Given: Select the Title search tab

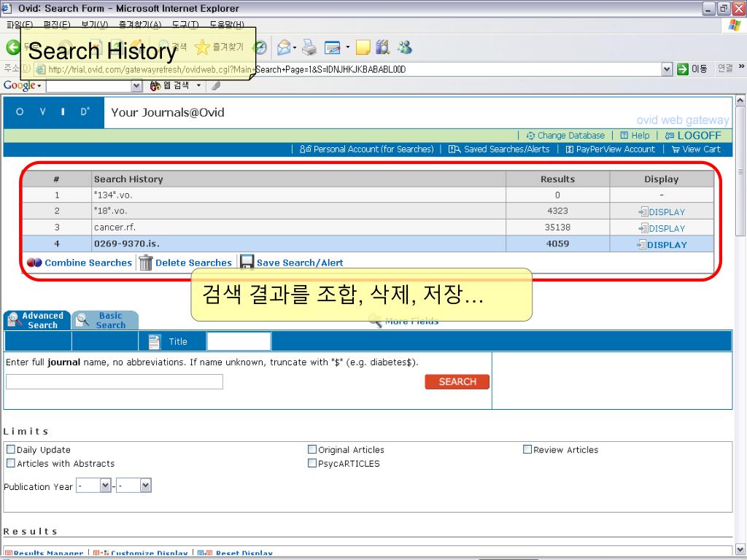Looking at the screenshot, I should click(x=172, y=341).
